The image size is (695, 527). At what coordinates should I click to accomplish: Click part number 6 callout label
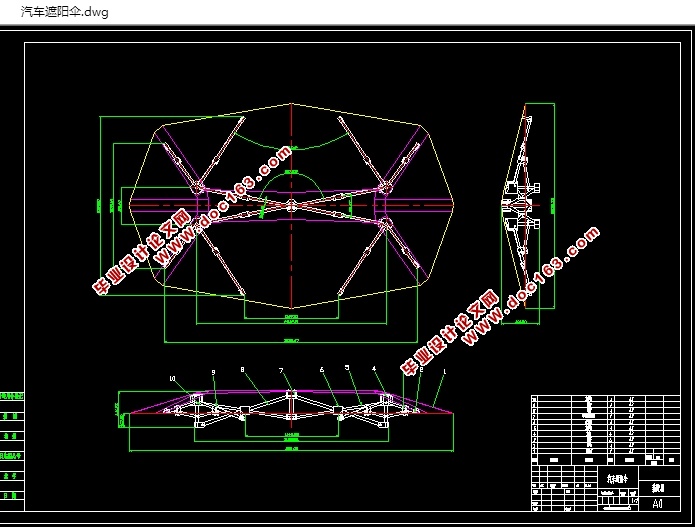coord(322,370)
